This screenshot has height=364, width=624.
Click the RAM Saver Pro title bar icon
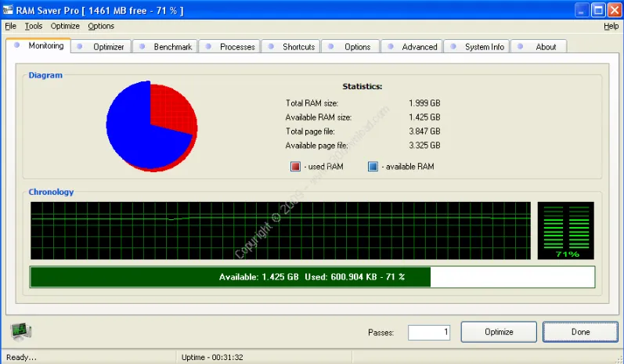click(x=8, y=9)
